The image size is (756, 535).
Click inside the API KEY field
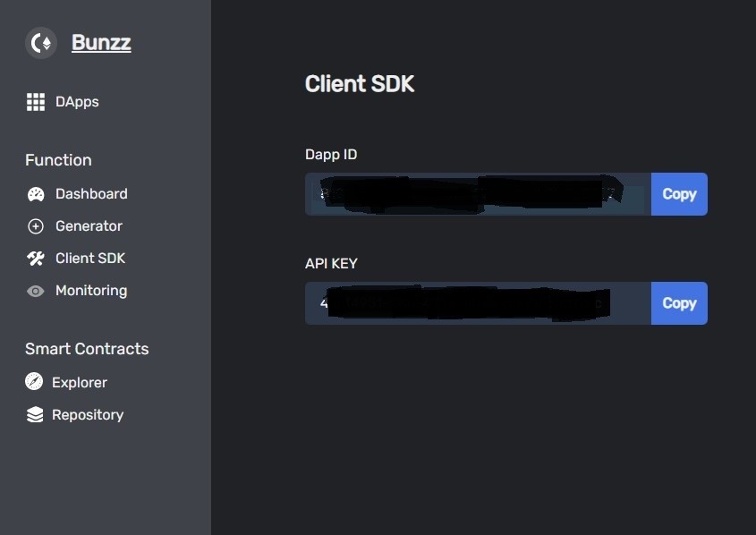pyautogui.click(x=478, y=303)
